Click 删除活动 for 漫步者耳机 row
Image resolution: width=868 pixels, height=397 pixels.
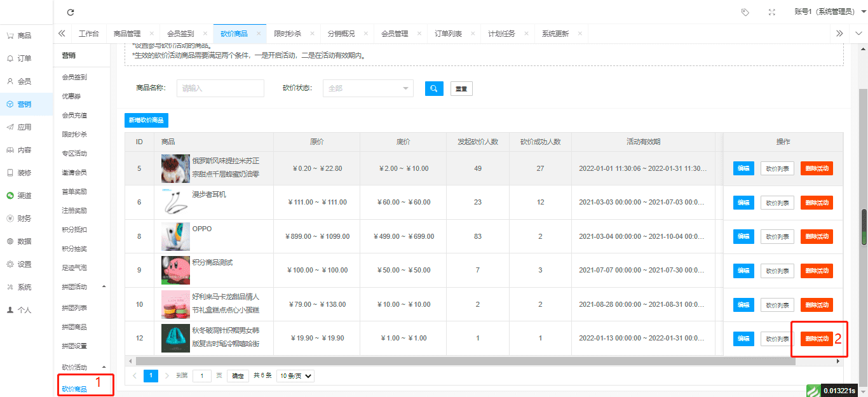point(817,203)
